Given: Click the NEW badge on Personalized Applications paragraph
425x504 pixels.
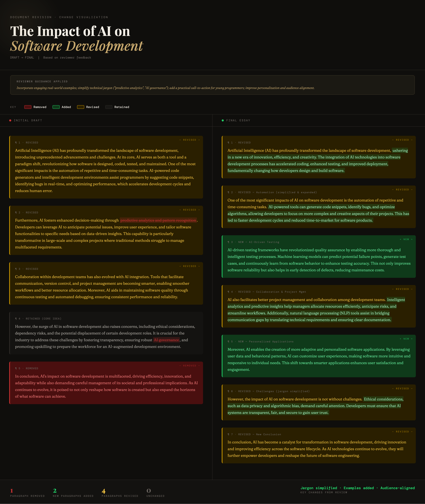Looking at the screenshot, I should pos(406,339).
